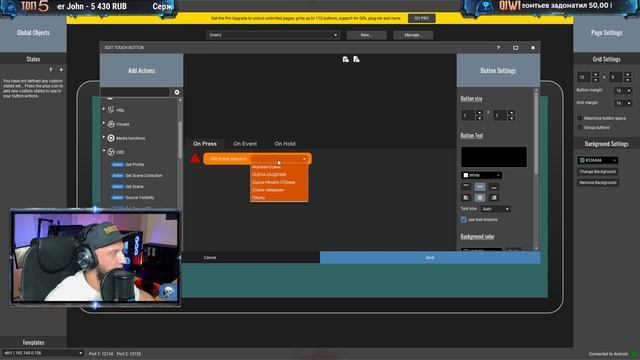This screenshot has width=640, height=360.
Task: Click the Set Profile action badge
Action: 118,164
